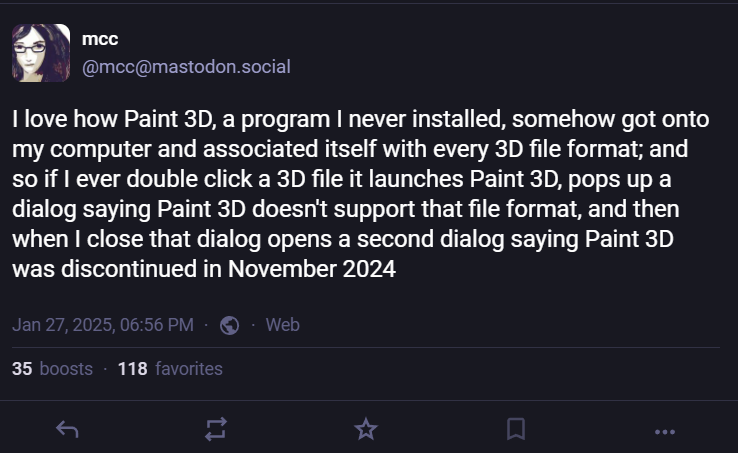Screen dimensions: 738x453
Task: Open mcc's avatar picture
Action: pyautogui.click(x=41, y=53)
